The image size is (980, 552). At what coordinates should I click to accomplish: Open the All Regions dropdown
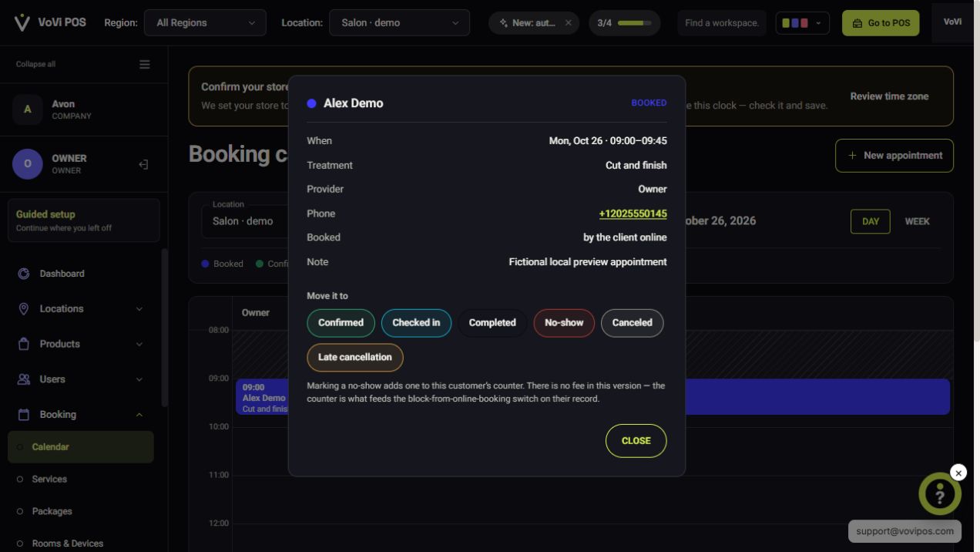point(205,23)
